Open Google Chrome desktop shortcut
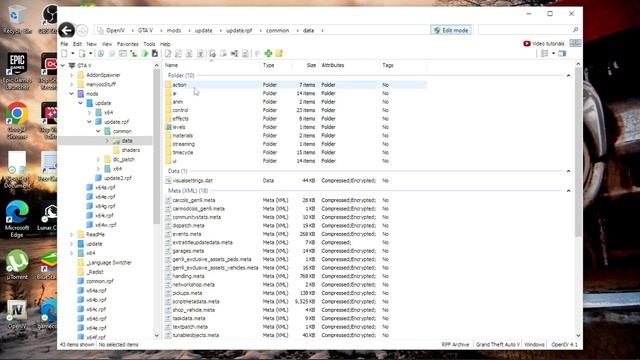Image resolution: width=640 pixels, height=360 pixels. pos(17,121)
